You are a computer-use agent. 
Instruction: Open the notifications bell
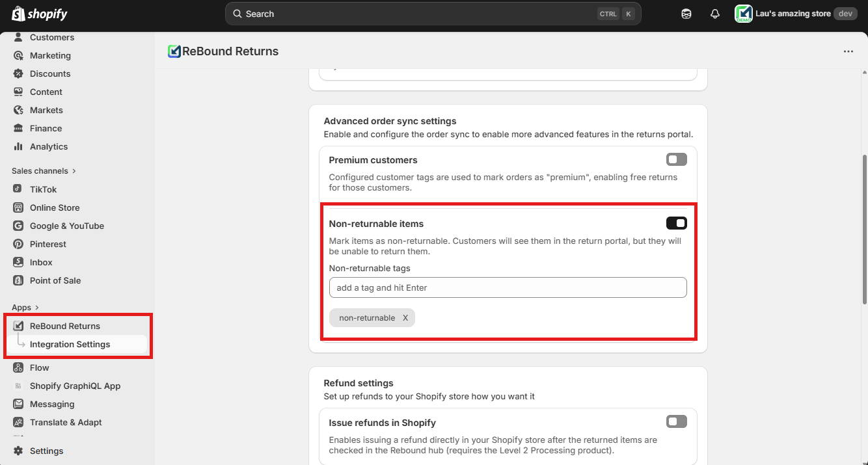[715, 14]
